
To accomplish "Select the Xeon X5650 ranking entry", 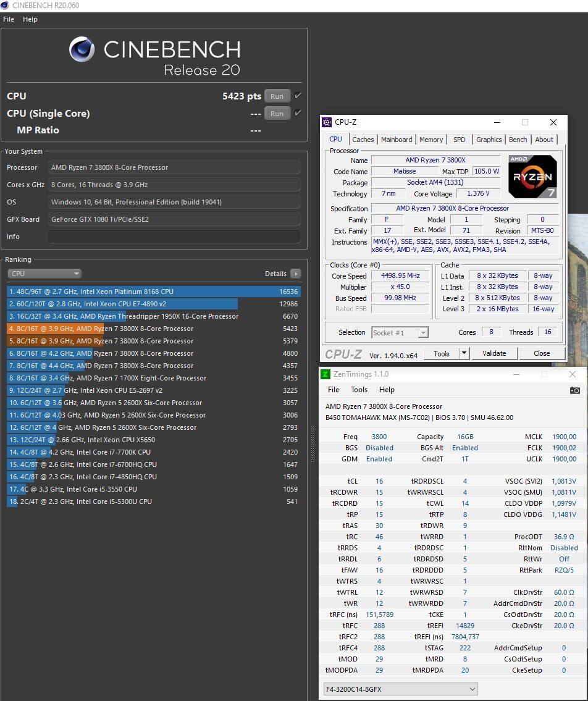I will pyautogui.click(x=154, y=440).
